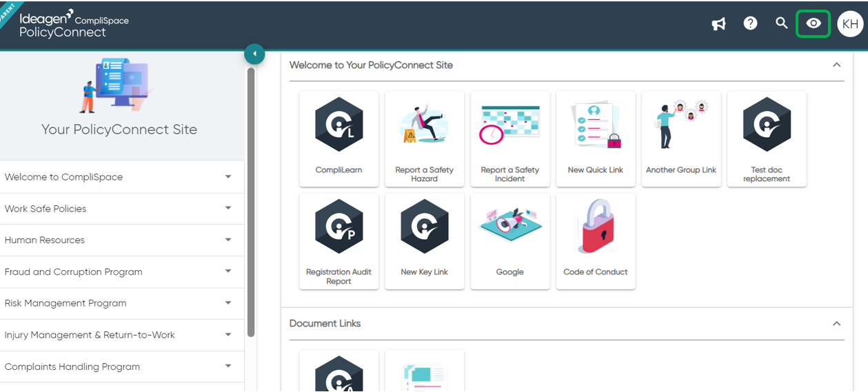Open the New Quick Link tile

coord(595,138)
